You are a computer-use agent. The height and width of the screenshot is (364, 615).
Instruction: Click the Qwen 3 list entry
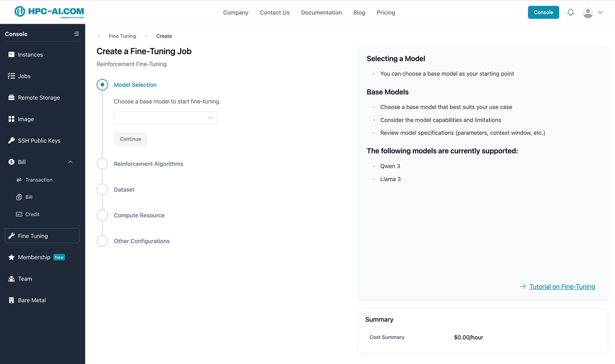[x=390, y=166]
